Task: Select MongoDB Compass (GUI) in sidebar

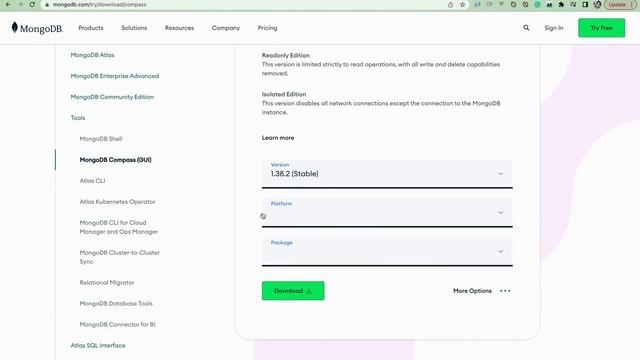Action: point(116,160)
